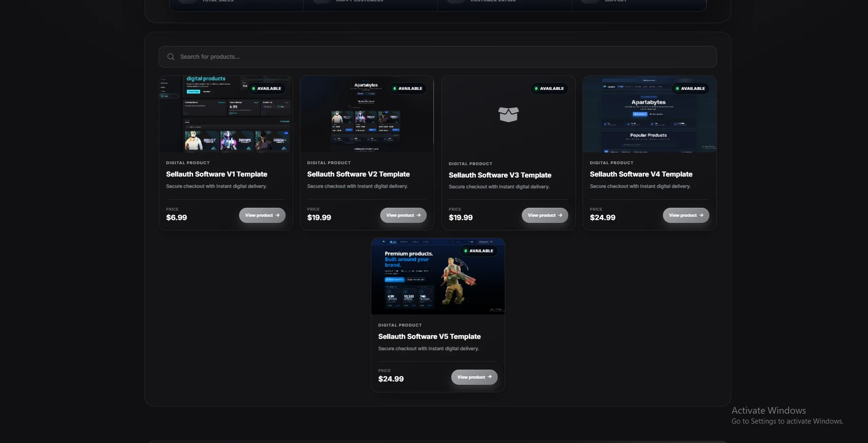Screen dimensions: 868x443
Task: Click the $24.99 price on V4 Template
Action: (x=603, y=218)
